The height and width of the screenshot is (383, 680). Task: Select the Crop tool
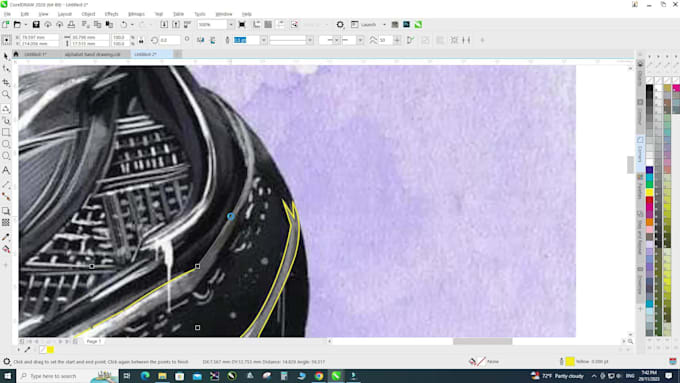[6, 82]
